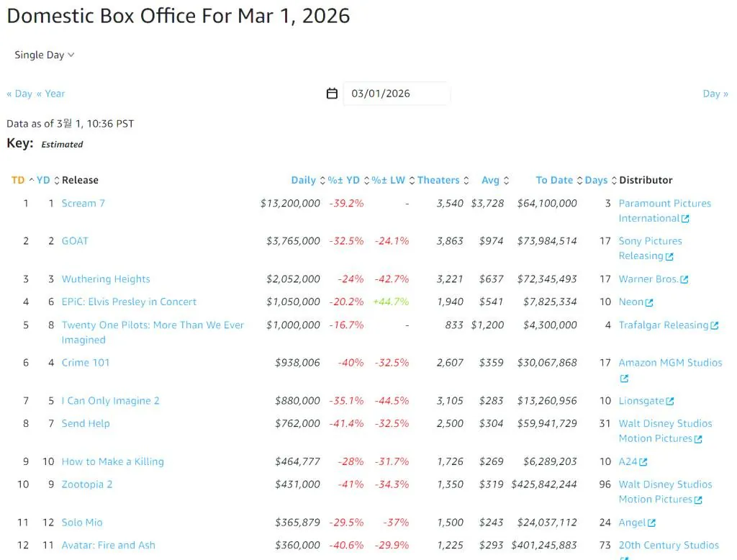Click external link icon next to Angel
737x560 pixels.
click(651, 523)
